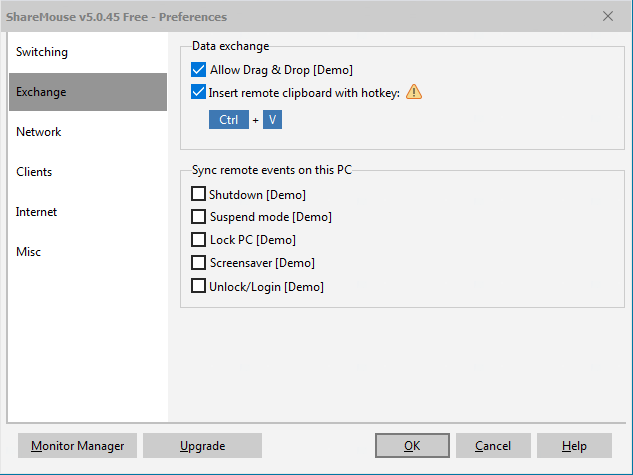
Task: Click the V hotkey key button
Action: (x=272, y=120)
